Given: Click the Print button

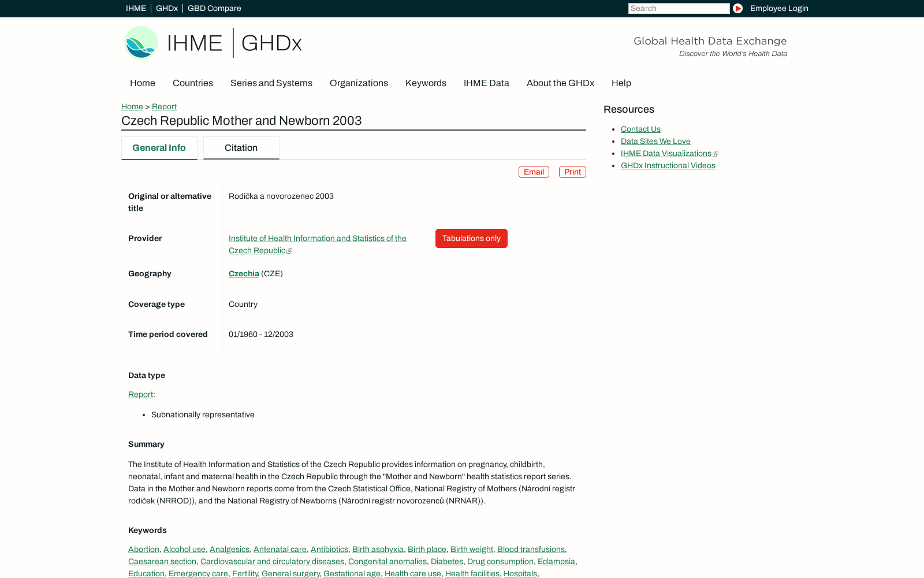Looking at the screenshot, I should click(x=572, y=172).
